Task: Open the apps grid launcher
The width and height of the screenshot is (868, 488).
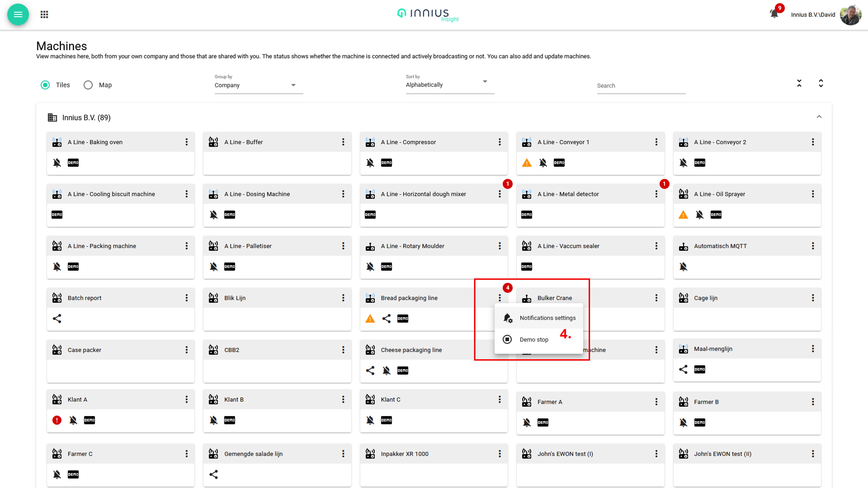Action: pos(44,14)
